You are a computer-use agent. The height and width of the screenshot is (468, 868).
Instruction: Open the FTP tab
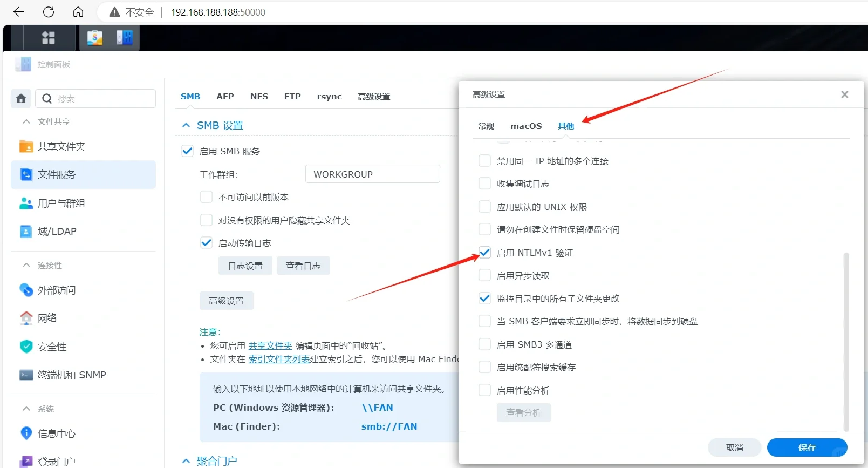click(x=292, y=96)
